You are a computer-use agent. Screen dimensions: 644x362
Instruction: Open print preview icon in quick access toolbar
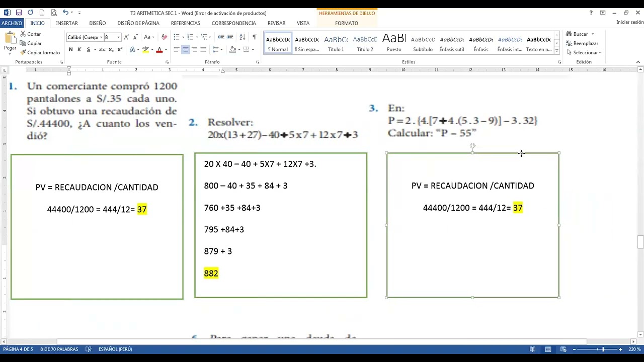(54, 13)
